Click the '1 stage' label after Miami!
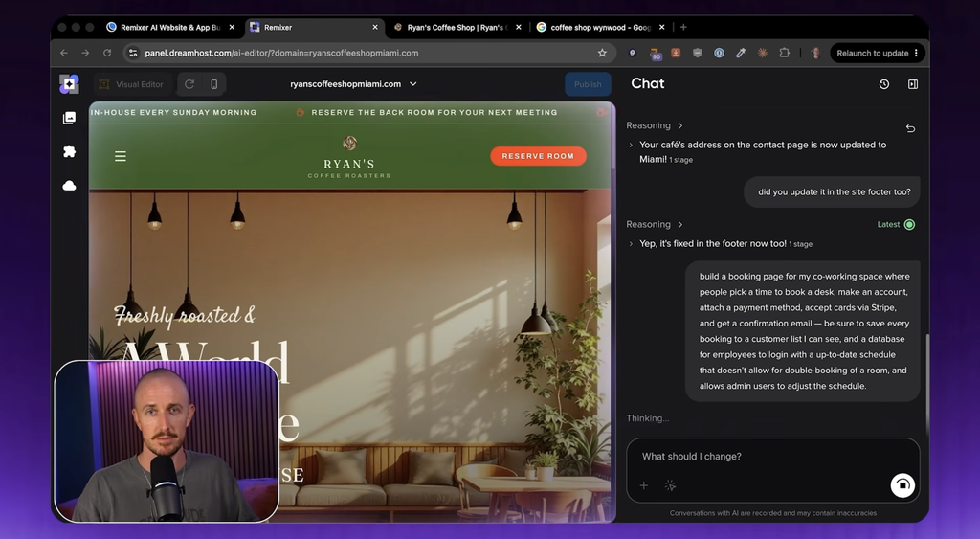980x539 pixels. pyautogui.click(x=680, y=160)
